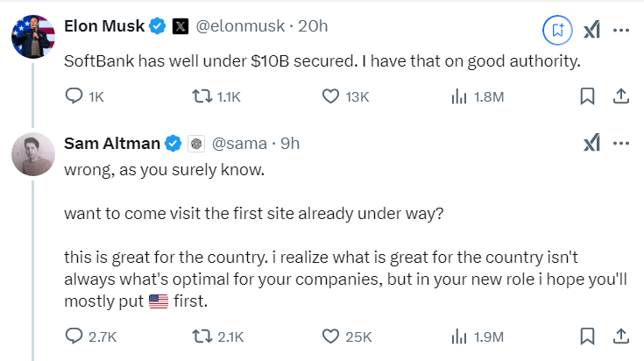Screen dimensions: 644x361
Task: Click the highlighted bookmark-plus icon on Musk's tweet
Action: [557, 29]
